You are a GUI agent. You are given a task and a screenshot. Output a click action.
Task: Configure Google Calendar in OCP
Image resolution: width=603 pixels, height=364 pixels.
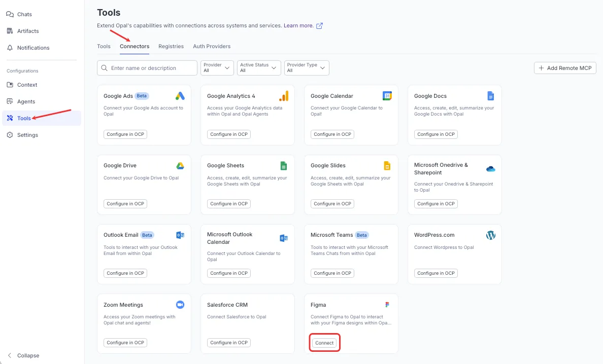[332, 134]
